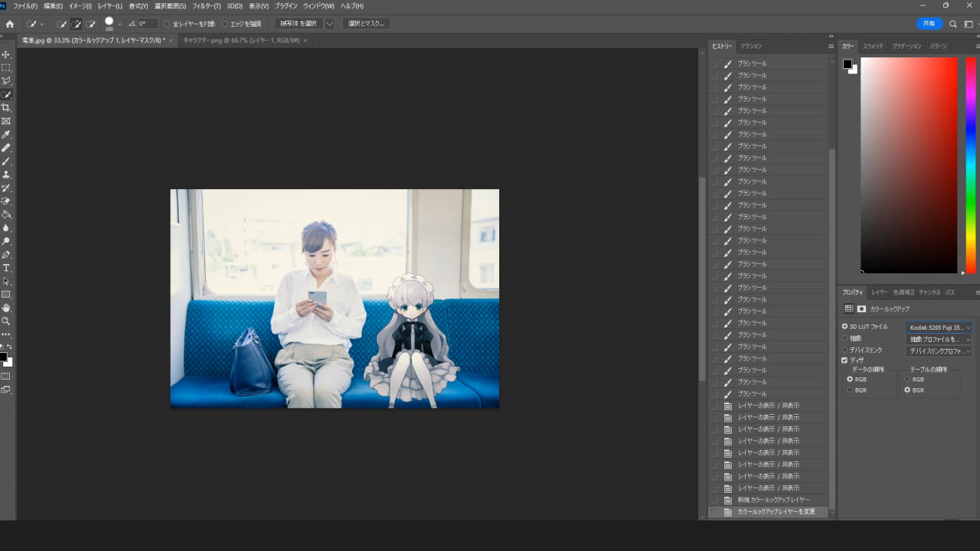Click the 選択とマスク... button
This screenshot has height=551, width=980.
point(366,24)
